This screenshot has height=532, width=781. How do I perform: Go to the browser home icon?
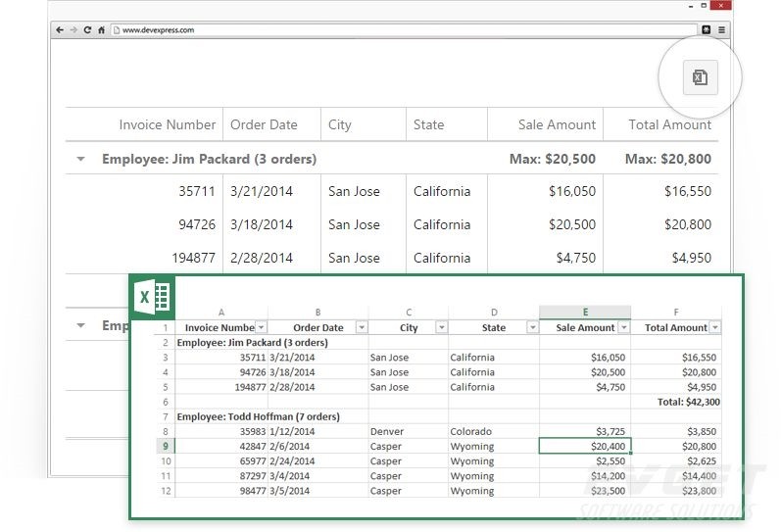(x=102, y=30)
